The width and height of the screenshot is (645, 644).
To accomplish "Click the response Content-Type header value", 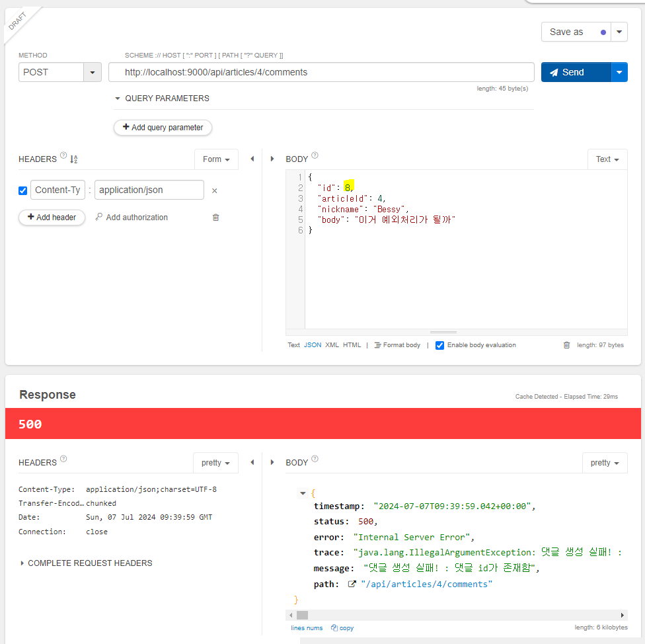I will (151, 489).
